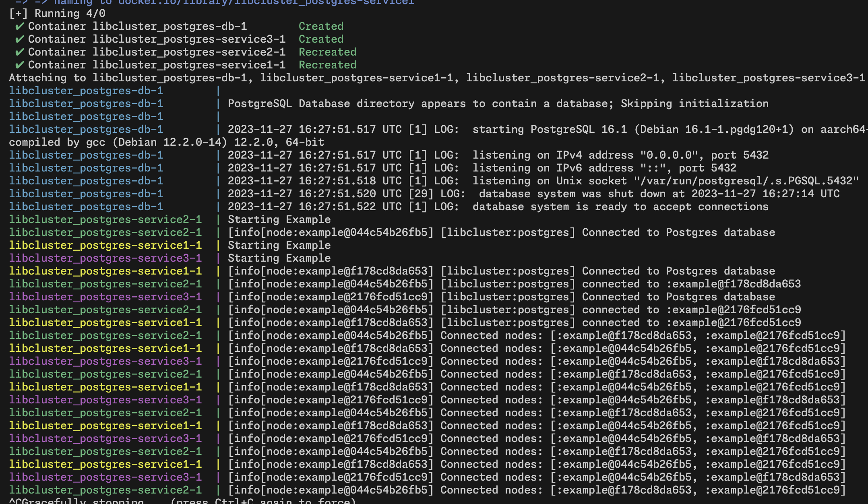Viewport: 868px width, 504px height.
Task: Click the Unix socket path /var/run/postgresql/.s.PGSQL.5432
Action: [746, 181]
